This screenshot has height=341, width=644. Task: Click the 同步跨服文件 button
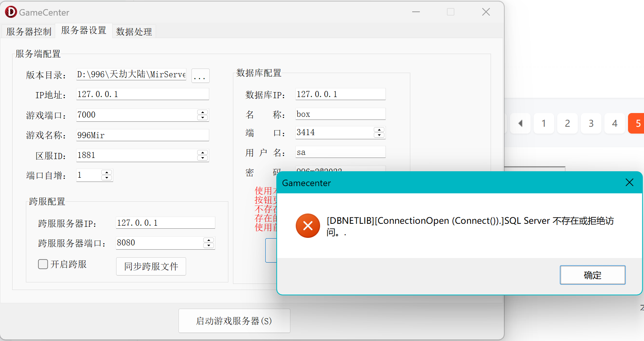click(x=151, y=266)
